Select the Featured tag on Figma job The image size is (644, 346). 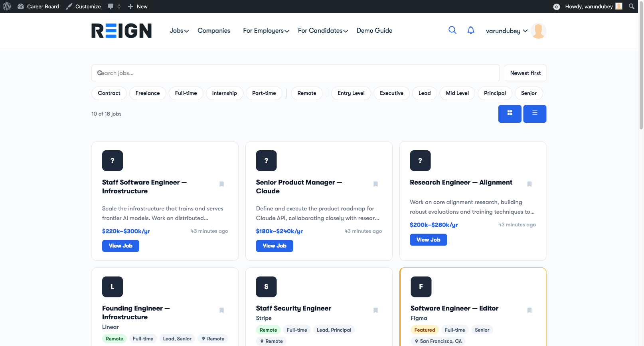[x=425, y=330]
